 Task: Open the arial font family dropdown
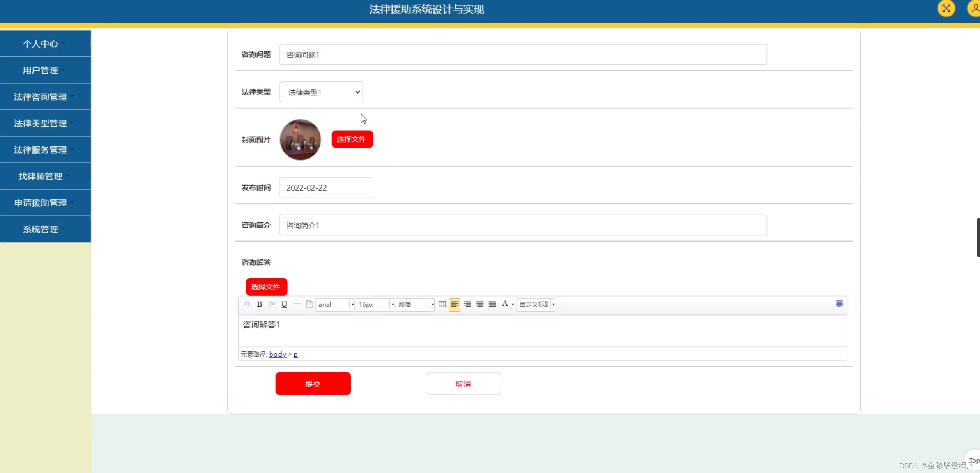335,304
